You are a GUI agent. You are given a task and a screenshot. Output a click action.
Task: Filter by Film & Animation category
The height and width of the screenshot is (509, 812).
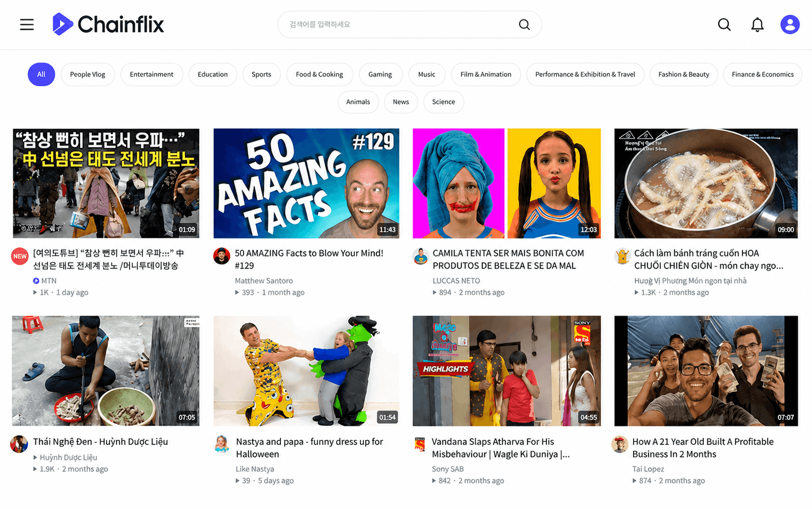pos(486,74)
